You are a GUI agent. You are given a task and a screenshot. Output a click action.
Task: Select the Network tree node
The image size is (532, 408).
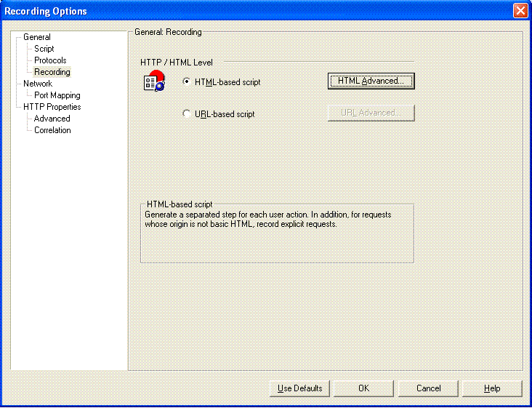(38, 84)
